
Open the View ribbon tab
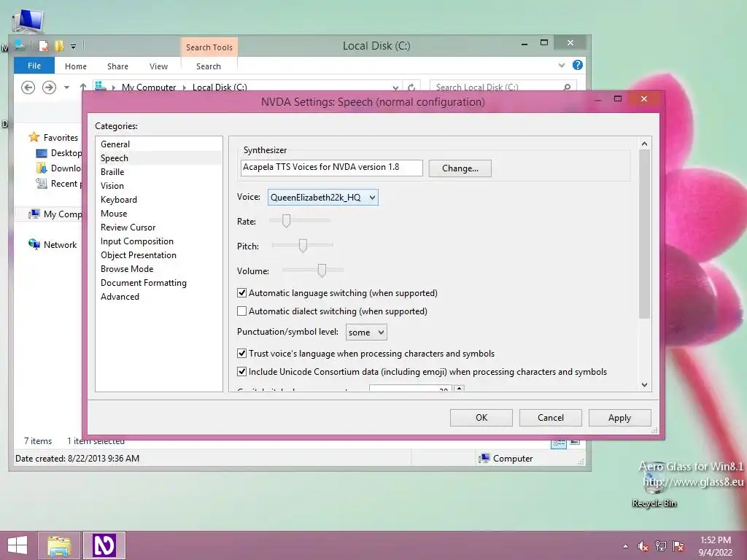click(x=158, y=66)
